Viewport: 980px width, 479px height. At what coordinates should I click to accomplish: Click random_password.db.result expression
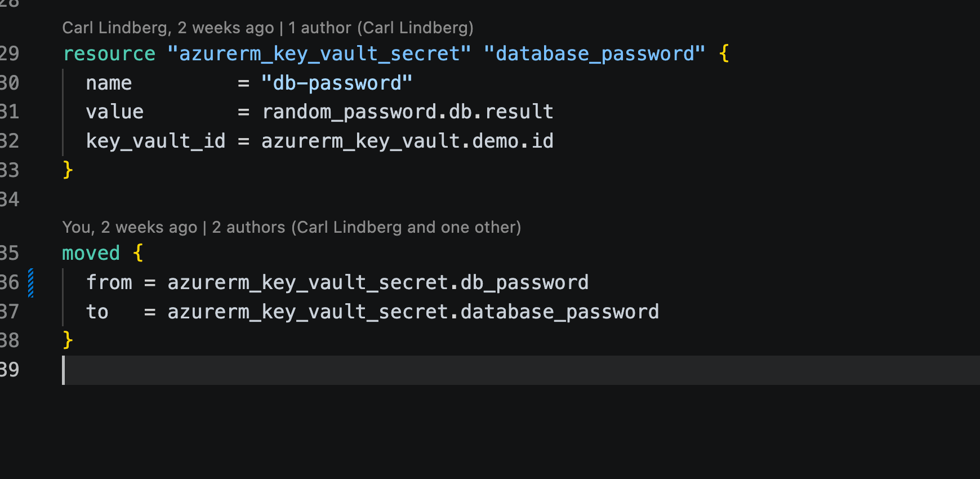[408, 112]
